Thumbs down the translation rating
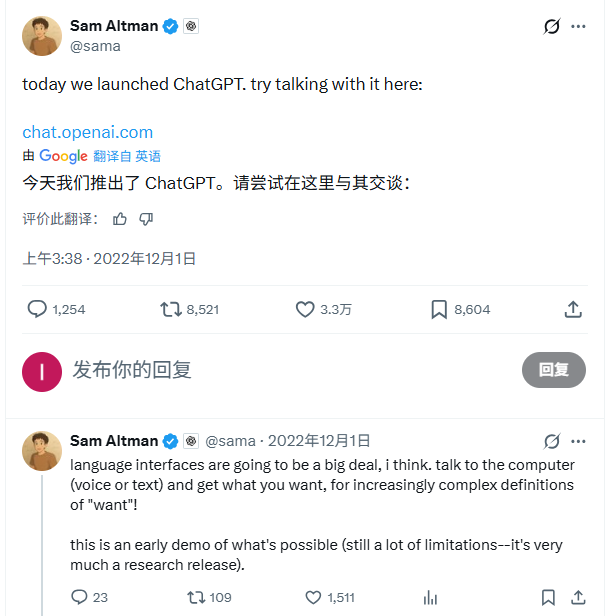 [x=146, y=218]
